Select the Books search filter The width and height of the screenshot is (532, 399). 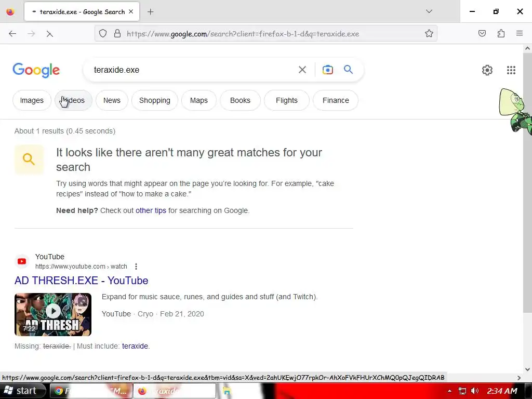(x=240, y=100)
